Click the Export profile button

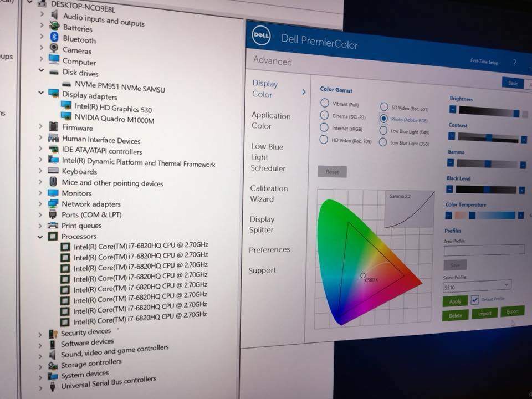pos(512,312)
